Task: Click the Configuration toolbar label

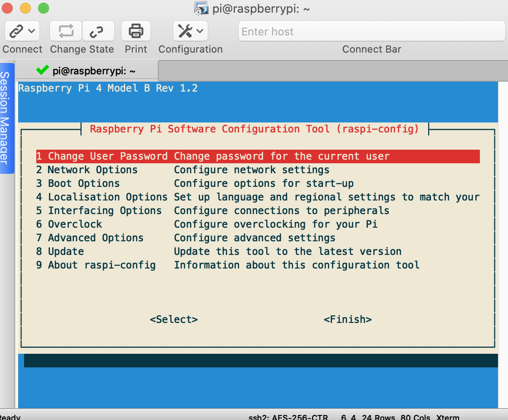Action: coord(190,49)
